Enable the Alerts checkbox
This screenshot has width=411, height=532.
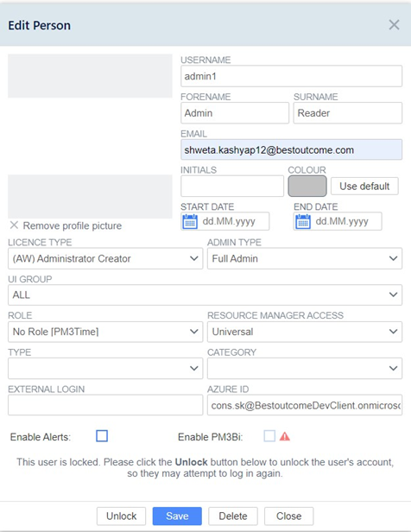coord(102,436)
